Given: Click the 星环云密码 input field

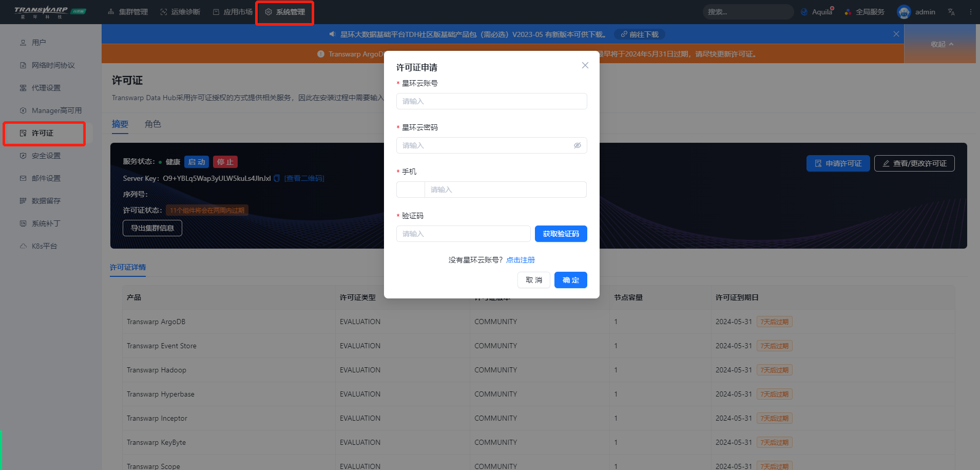Looking at the screenshot, I should pos(491,145).
